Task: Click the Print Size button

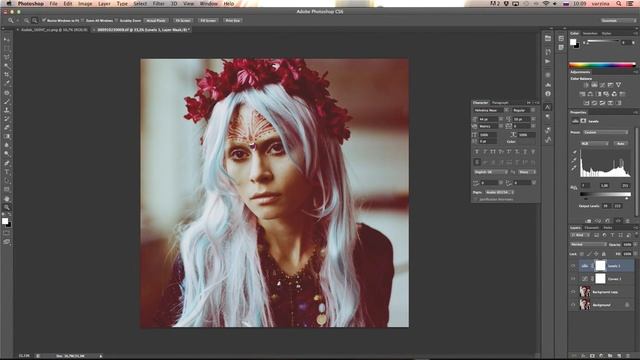Action: tap(233, 20)
